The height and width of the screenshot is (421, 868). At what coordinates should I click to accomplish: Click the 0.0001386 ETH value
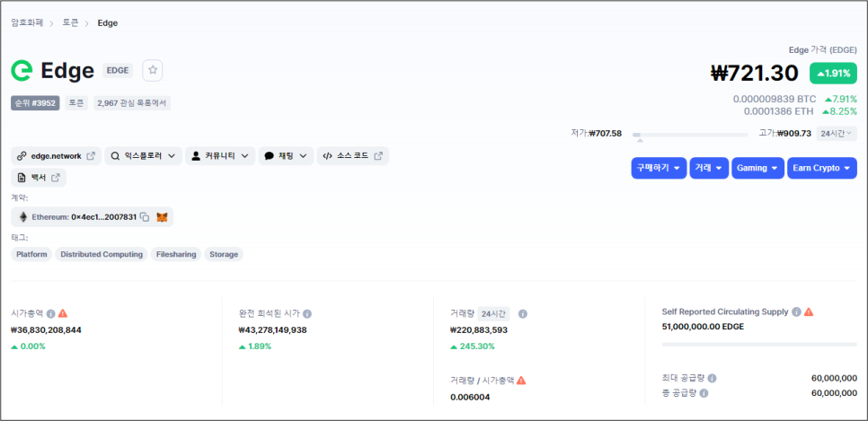click(x=779, y=111)
